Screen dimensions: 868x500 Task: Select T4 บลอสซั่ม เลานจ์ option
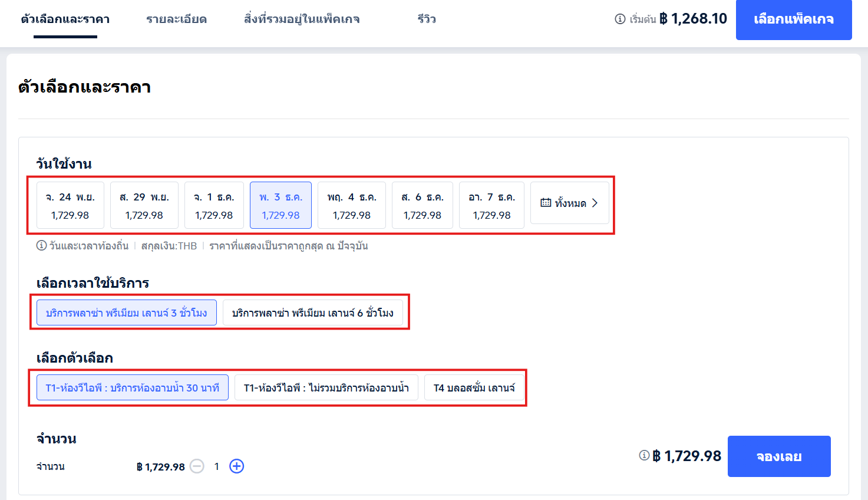click(x=474, y=388)
